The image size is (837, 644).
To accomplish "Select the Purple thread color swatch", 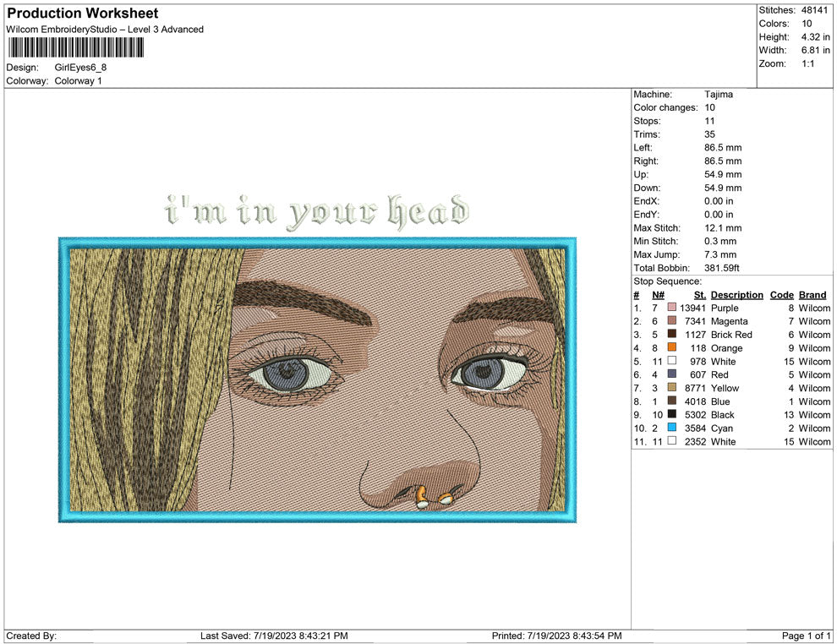I will coord(672,308).
